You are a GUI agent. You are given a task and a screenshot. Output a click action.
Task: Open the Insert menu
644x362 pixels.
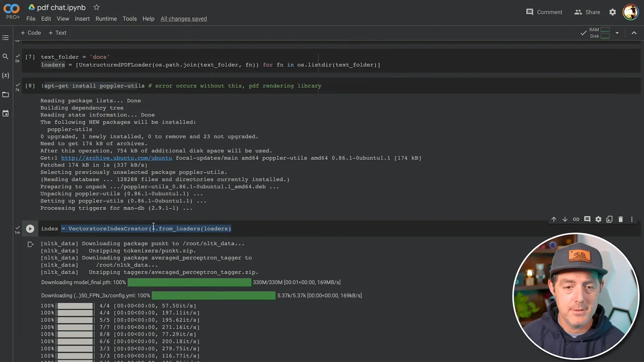pyautogui.click(x=82, y=19)
